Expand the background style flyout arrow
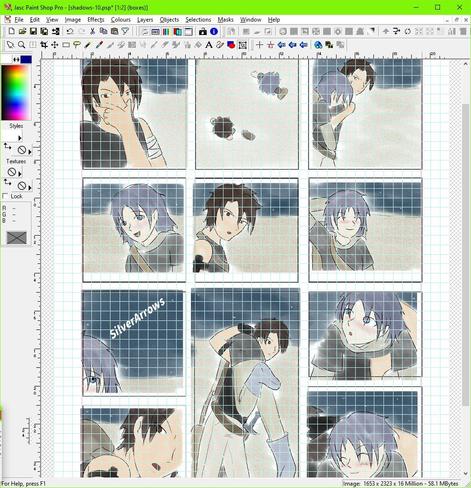Image resolution: width=471 pixels, height=488 pixels. point(29,152)
